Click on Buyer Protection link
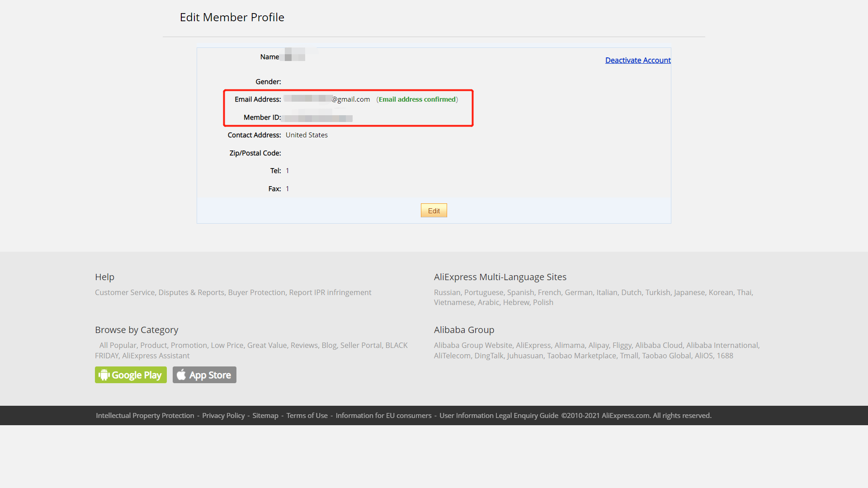 pos(256,292)
